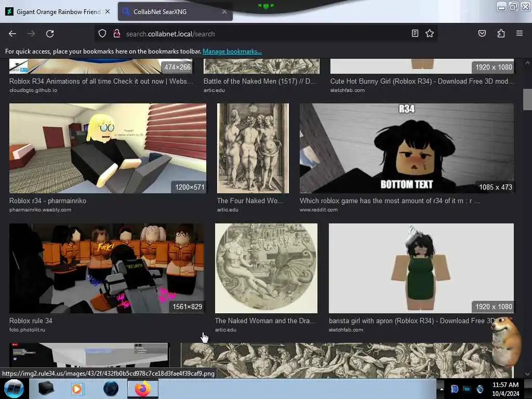Open the globe application in taskbar

coord(111,389)
